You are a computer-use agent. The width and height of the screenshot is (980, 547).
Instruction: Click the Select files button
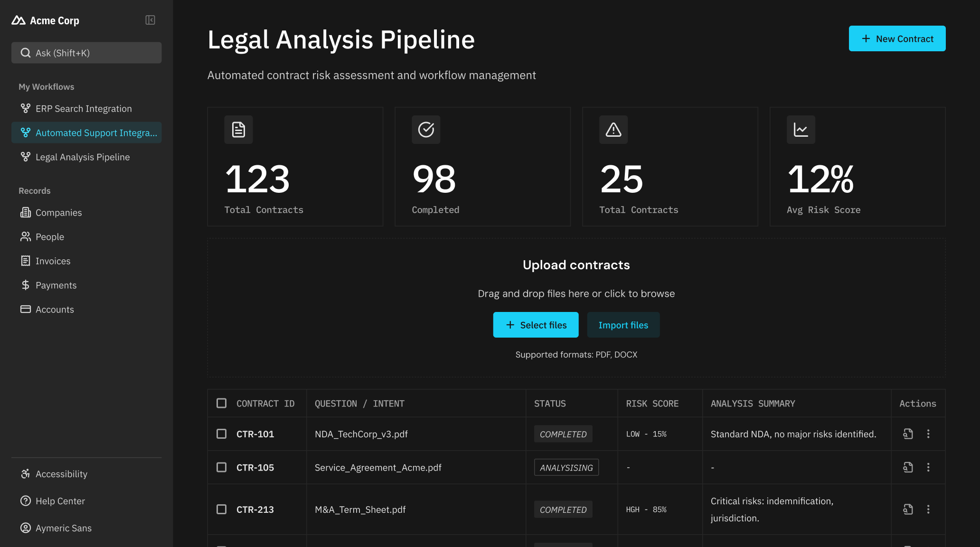536,325
